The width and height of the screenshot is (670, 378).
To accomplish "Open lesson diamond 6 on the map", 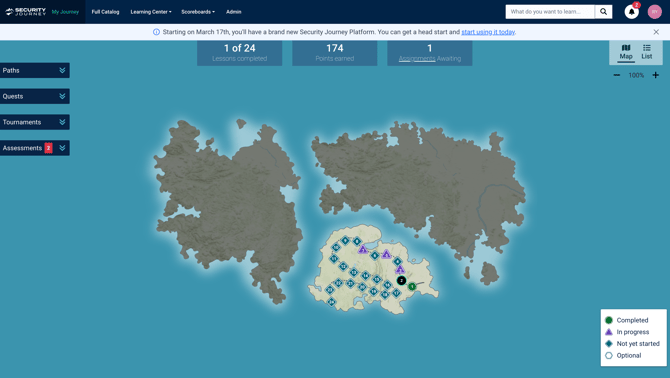I will tap(375, 255).
